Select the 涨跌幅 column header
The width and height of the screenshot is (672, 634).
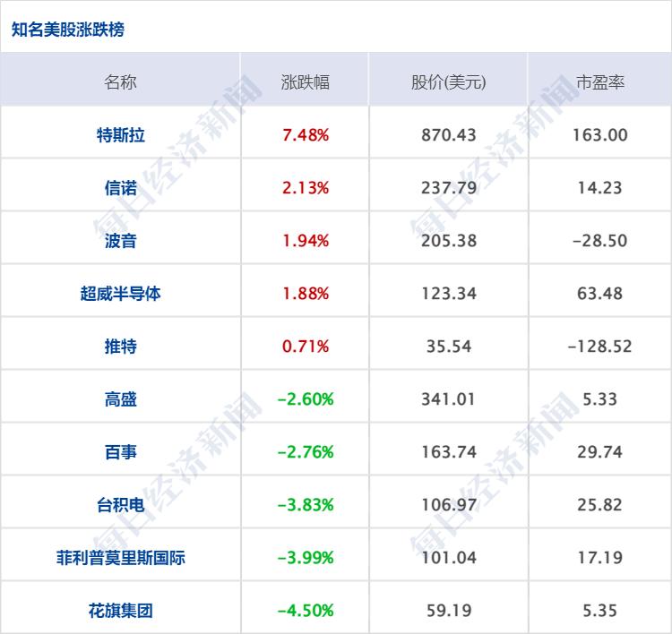click(x=305, y=82)
